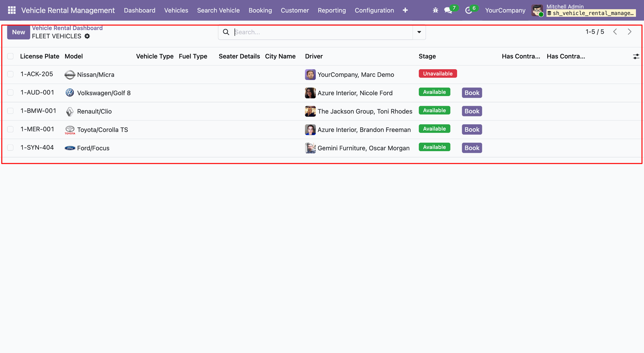Click driver 'The Jackson Group, Toni Rhodes'
644x353 pixels.
pyautogui.click(x=365, y=112)
